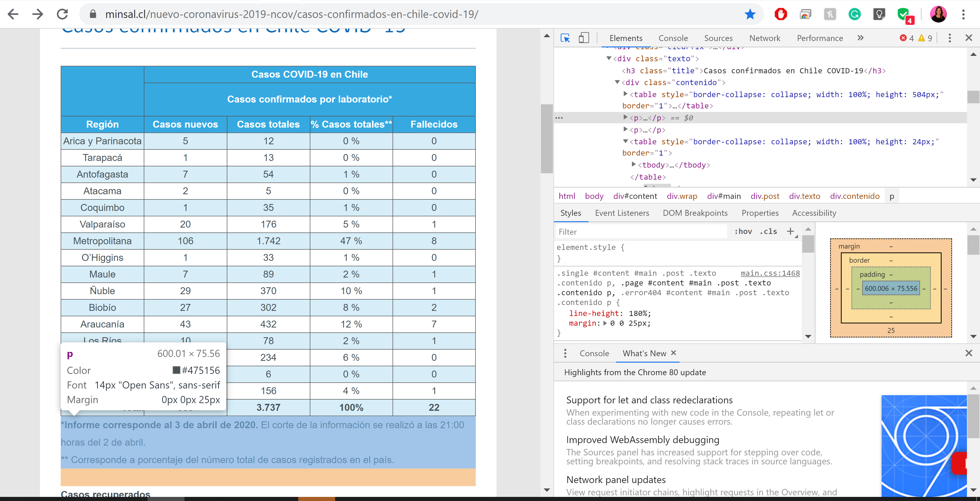This screenshot has height=501, width=980.
Task: Switch to the Elements tab
Action: pyautogui.click(x=625, y=38)
